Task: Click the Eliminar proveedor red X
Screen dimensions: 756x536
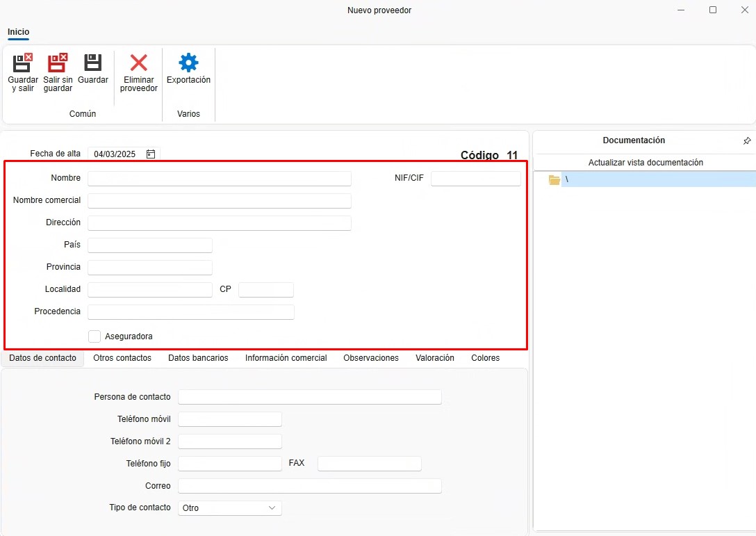Action: (x=138, y=63)
